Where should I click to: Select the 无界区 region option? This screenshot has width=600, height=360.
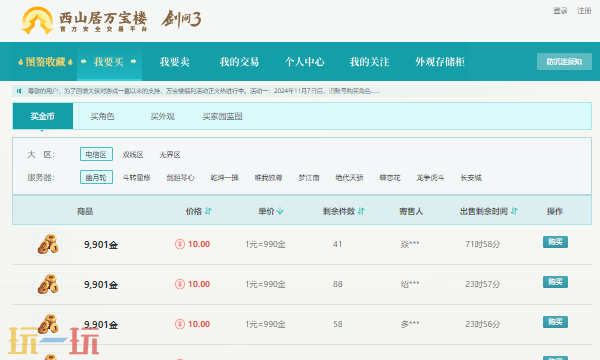170,155
